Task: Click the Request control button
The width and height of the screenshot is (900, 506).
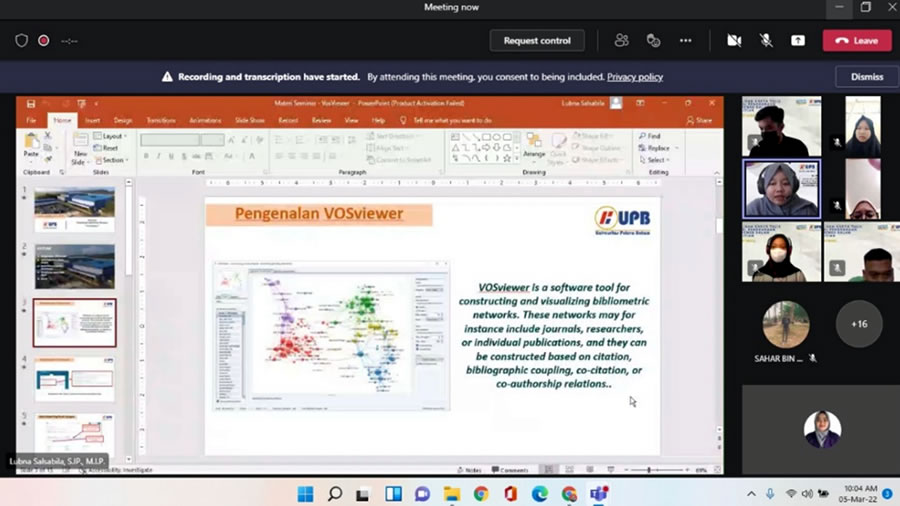Action: (537, 40)
